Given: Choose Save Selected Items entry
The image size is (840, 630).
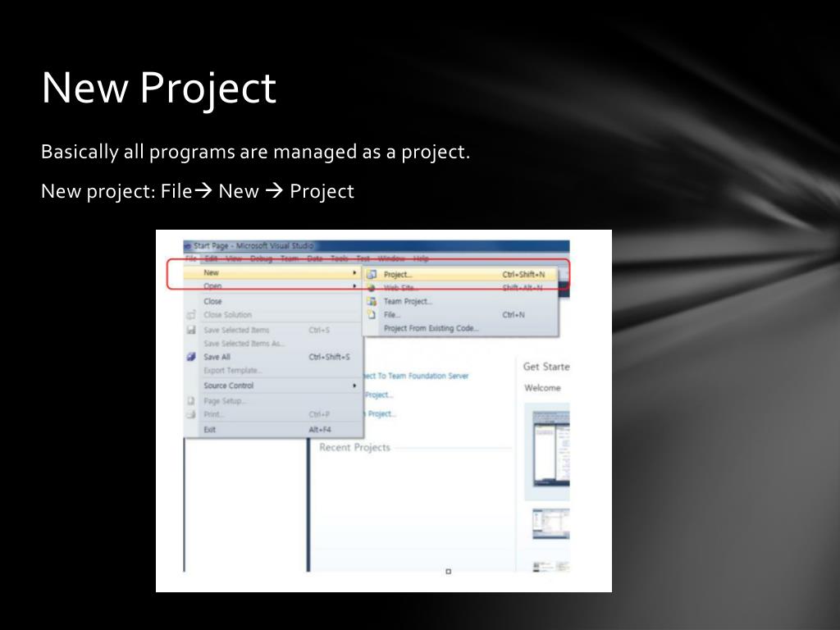Looking at the screenshot, I should tap(272, 330).
